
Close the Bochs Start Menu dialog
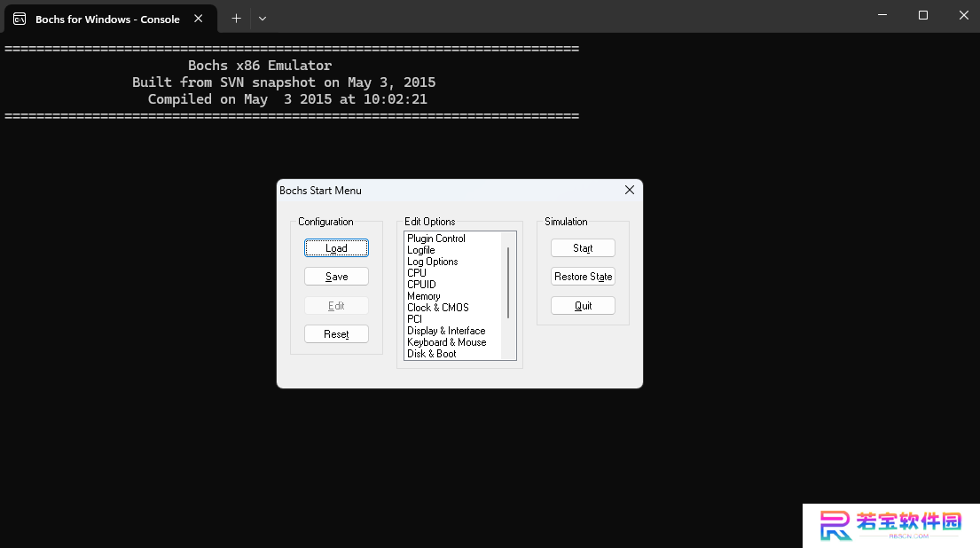[x=630, y=190]
